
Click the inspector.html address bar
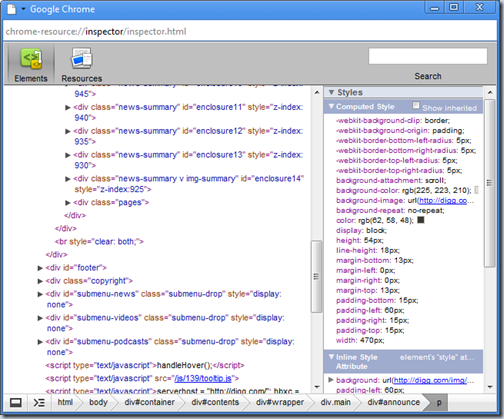[x=250, y=32]
